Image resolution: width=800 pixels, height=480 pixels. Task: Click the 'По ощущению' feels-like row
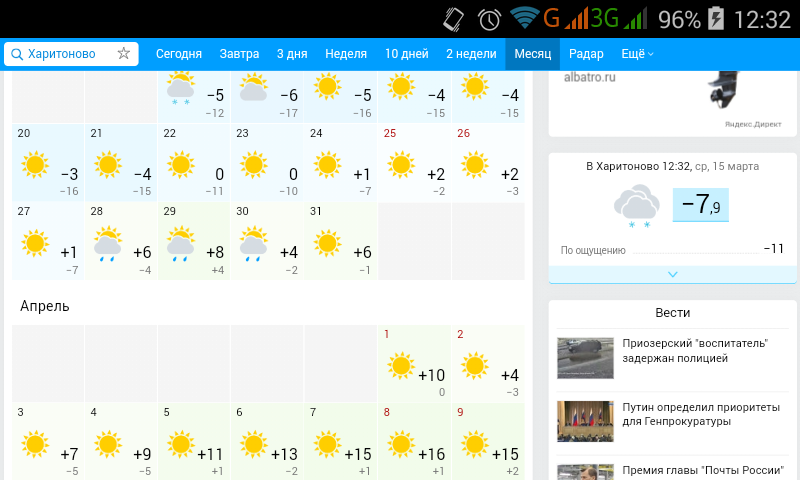(x=672, y=250)
